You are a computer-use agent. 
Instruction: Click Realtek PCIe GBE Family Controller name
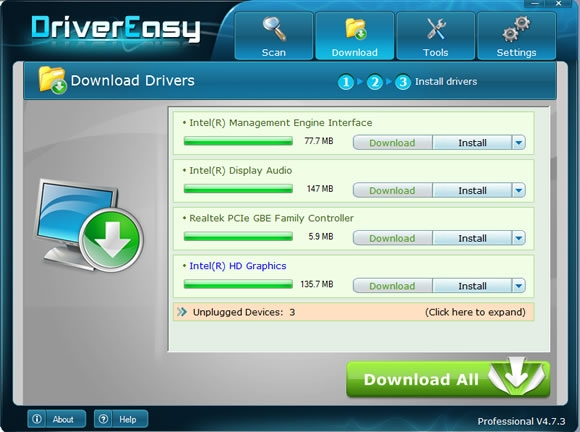click(271, 218)
